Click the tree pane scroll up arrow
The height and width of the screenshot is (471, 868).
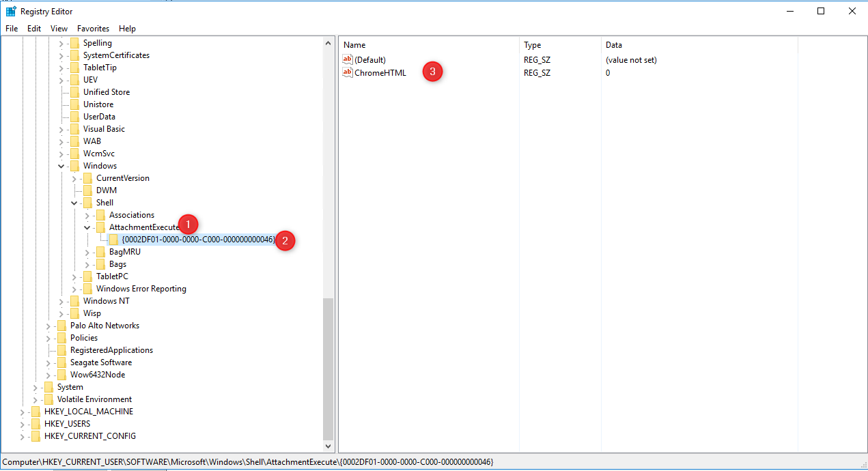pos(328,44)
